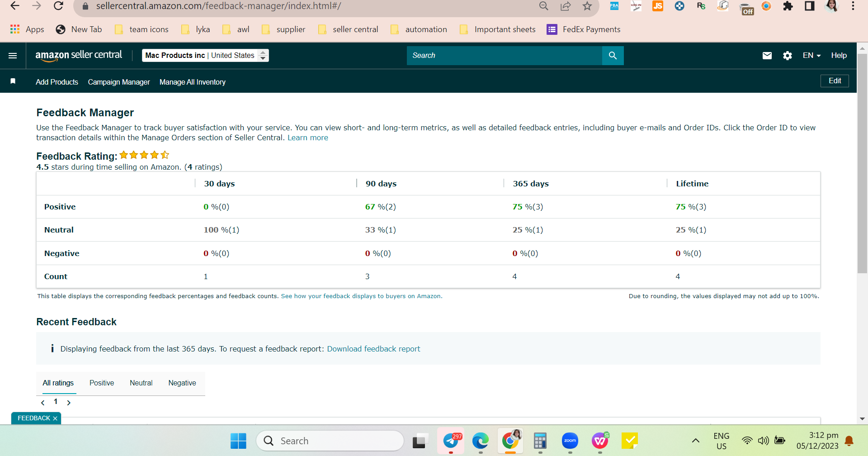Open the Help link
Screen dimensions: 868x456
pyautogui.click(x=839, y=56)
